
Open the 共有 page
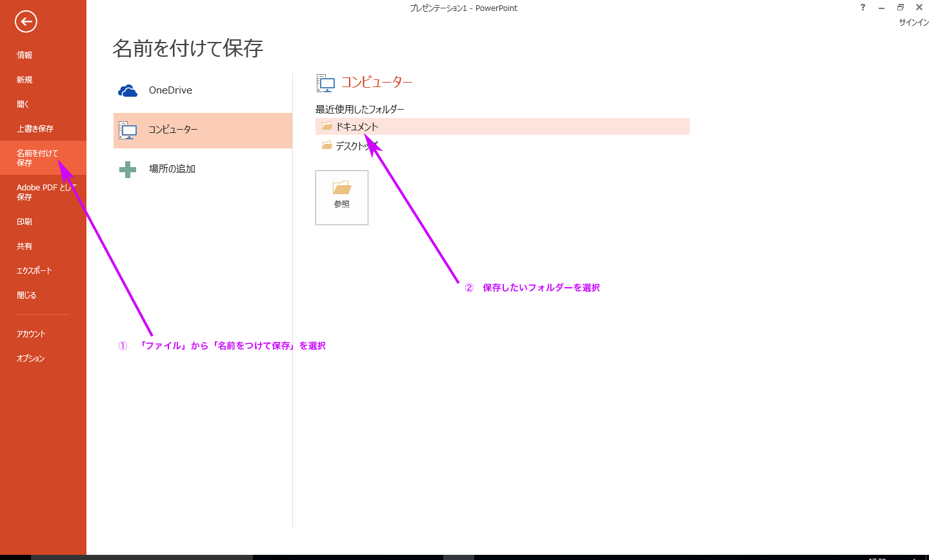coord(25,246)
